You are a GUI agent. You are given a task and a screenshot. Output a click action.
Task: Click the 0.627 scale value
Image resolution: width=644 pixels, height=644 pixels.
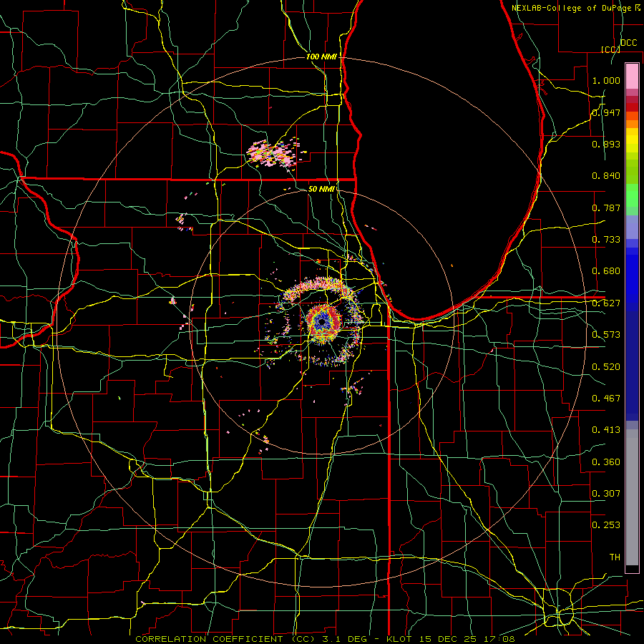pos(606,303)
